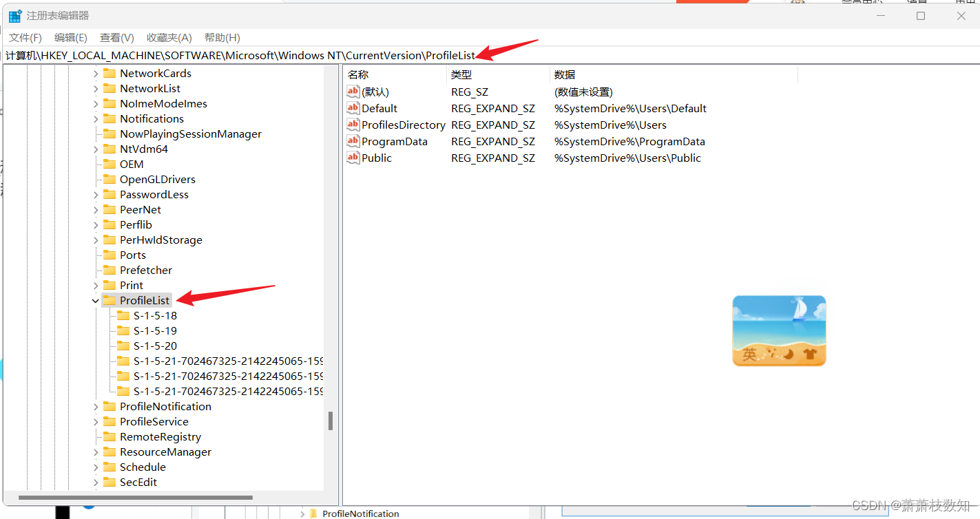Expand the ResourceManager key
The height and width of the screenshot is (519, 980).
96,452
